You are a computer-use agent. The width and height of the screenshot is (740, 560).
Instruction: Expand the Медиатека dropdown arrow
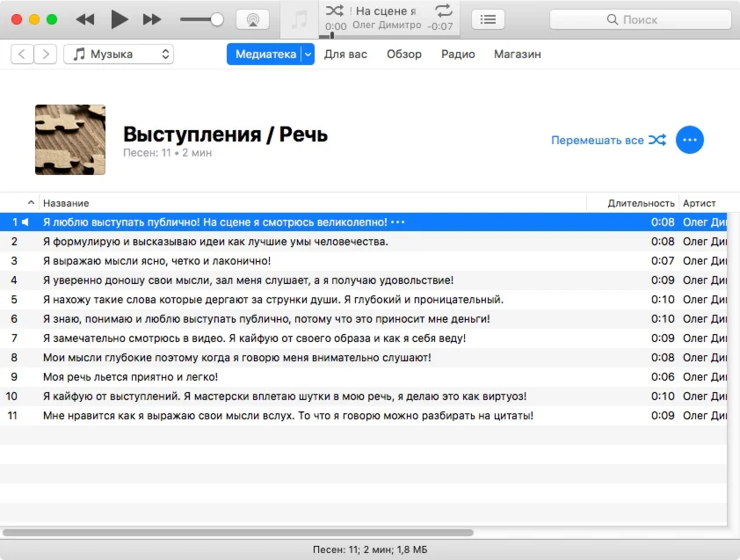pyautogui.click(x=308, y=55)
